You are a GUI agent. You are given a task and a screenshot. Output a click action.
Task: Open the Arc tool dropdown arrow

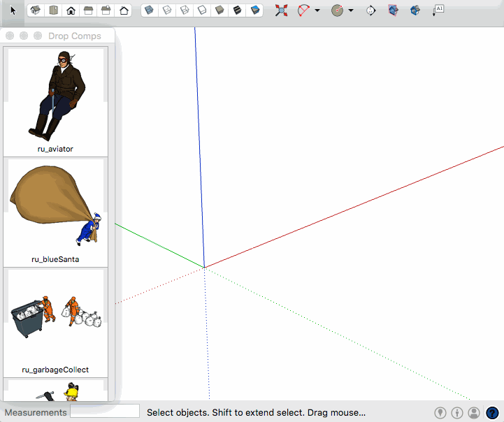point(317,10)
